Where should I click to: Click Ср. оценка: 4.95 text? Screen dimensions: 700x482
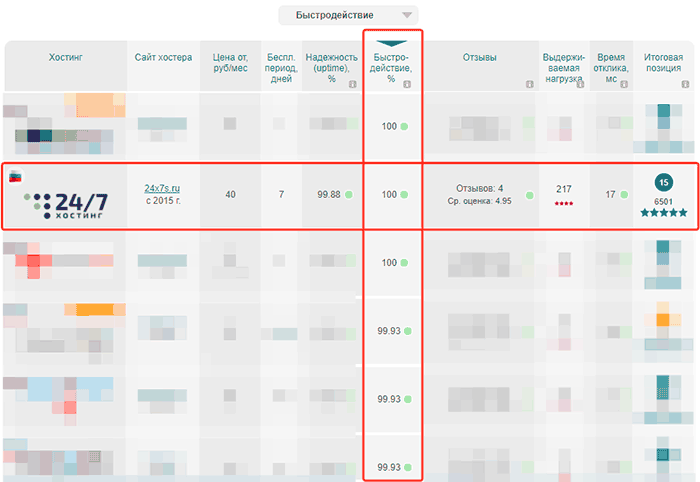(x=479, y=201)
